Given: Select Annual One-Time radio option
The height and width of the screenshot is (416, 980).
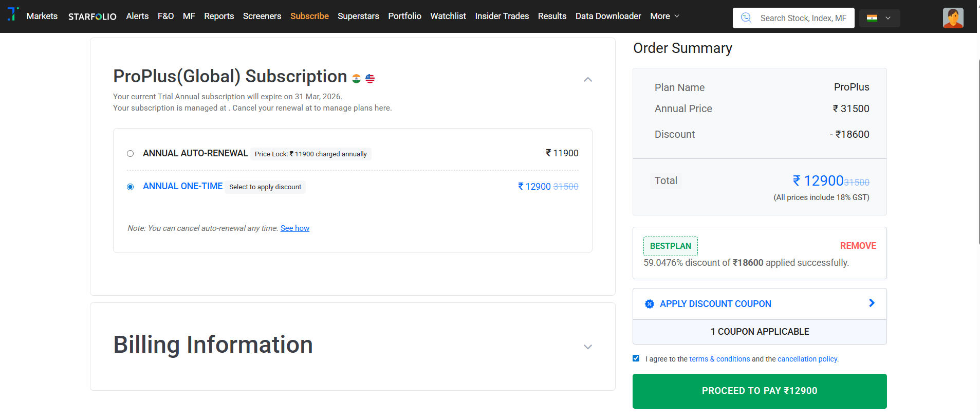Looking at the screenshot, I should click(x=131, y=187).
